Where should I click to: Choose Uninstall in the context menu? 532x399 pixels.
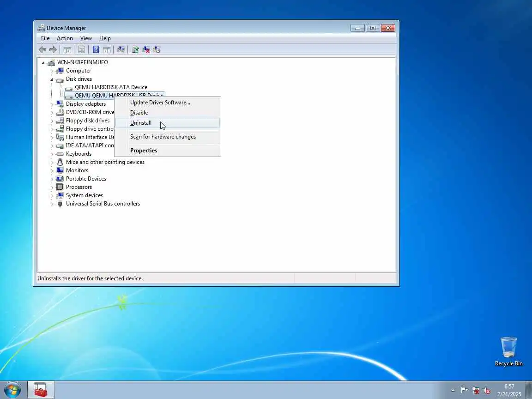click(168, 123)
